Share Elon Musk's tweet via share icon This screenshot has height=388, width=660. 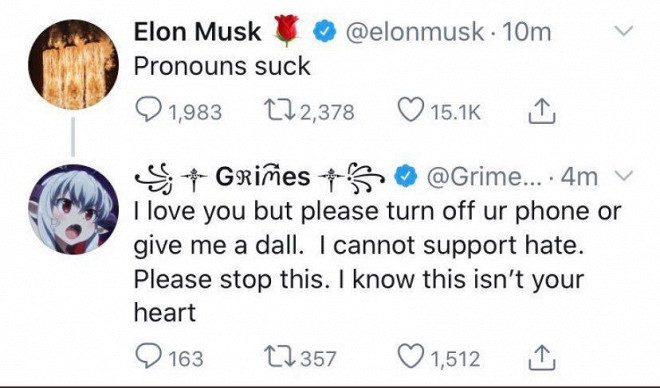(542, 111)
